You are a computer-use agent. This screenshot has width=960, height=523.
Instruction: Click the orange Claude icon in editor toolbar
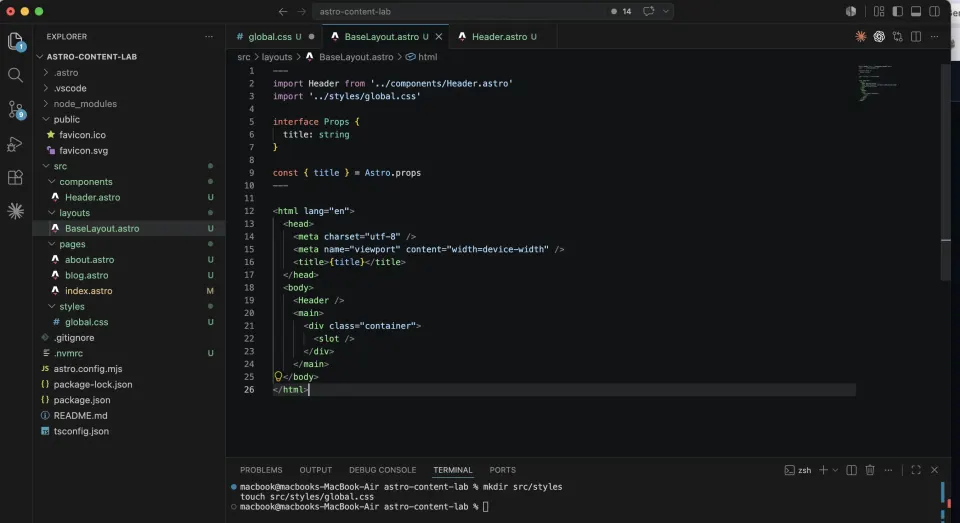coord(861,37)
